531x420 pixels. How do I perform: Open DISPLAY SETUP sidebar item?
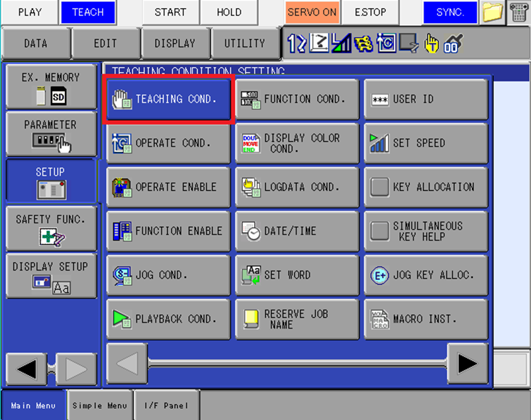(50, 276)
